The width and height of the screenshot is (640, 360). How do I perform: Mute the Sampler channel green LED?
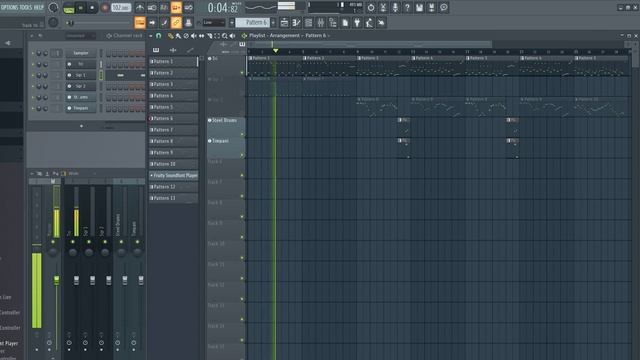(x=33, y=53)
